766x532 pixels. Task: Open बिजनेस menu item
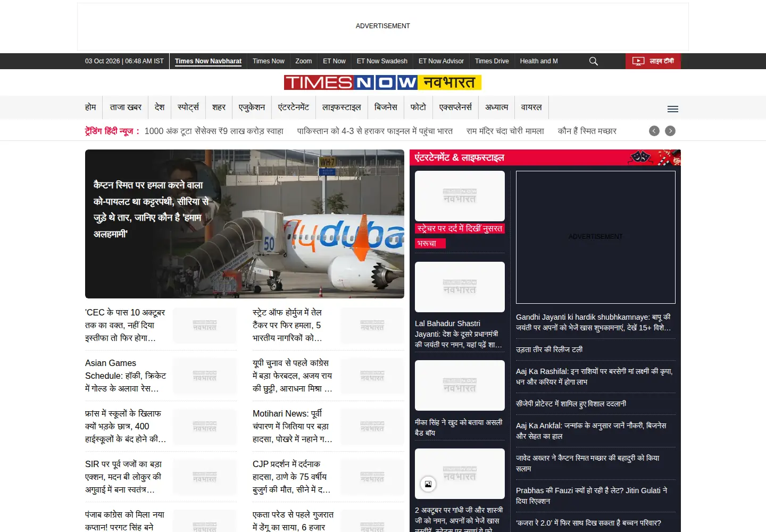pyautogui.click(x=386, y=107)
